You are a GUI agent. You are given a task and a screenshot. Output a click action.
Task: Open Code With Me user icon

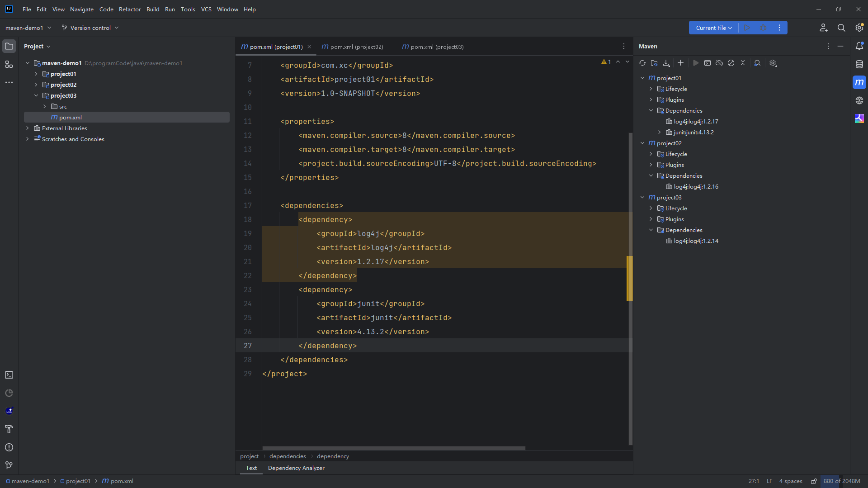[824, 28]
